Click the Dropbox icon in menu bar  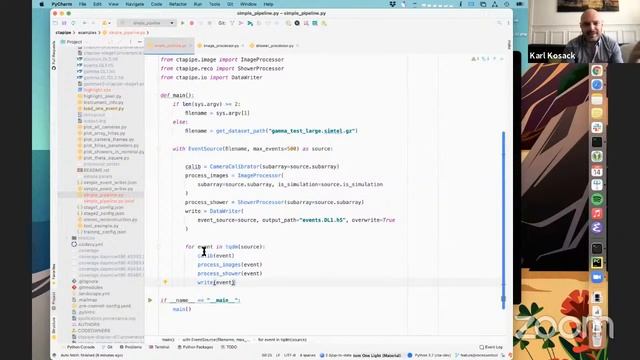[392, 4]
